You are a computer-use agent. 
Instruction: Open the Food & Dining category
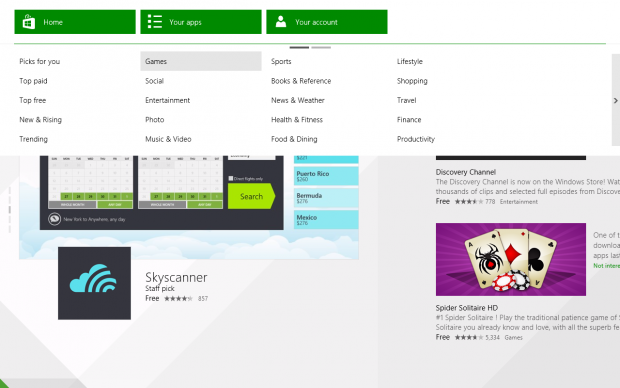[x=294, y=139]
